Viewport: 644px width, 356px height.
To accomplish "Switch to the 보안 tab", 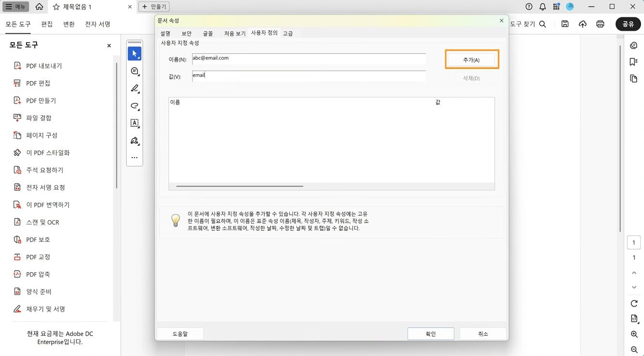I will pos(186,33).
